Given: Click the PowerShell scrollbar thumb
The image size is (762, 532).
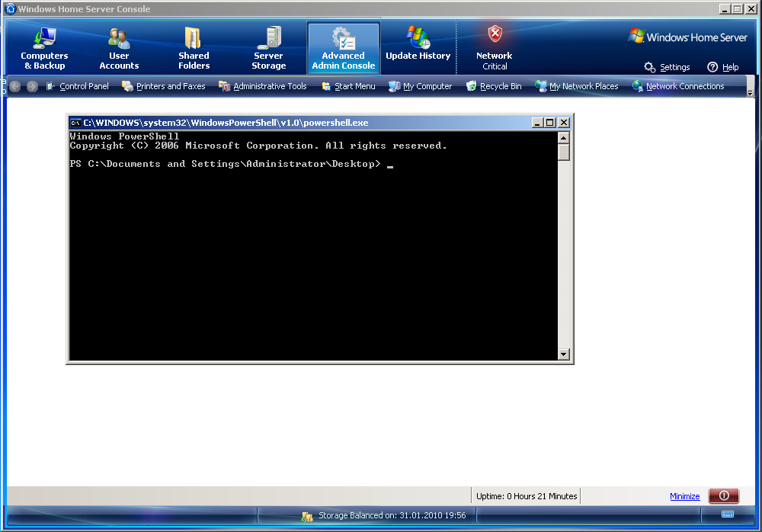Looking at the screenshot, I should (563, 152).
